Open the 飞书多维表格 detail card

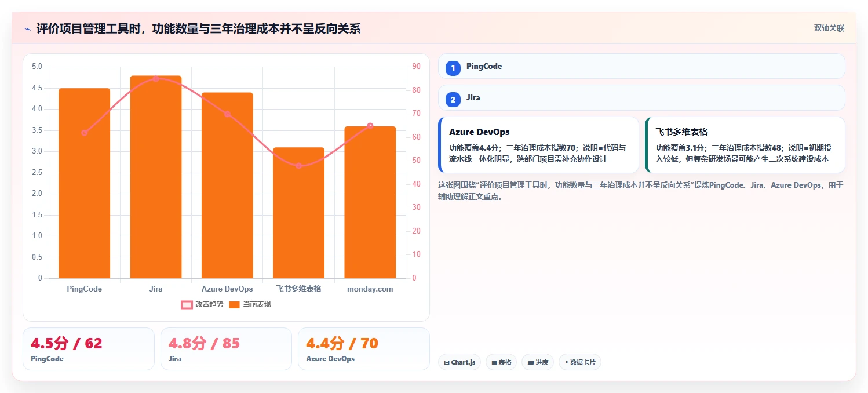pos(745,145)
